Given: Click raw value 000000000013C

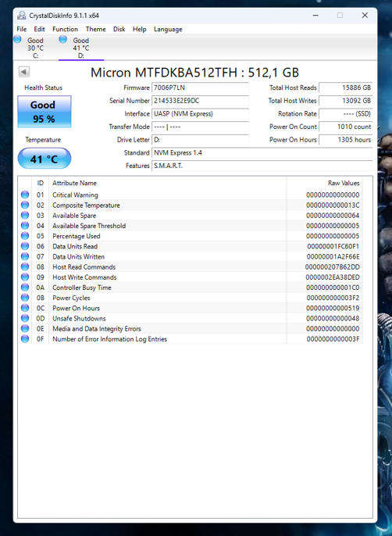Looking at the screenshot, I should click(x=333, y=205).
